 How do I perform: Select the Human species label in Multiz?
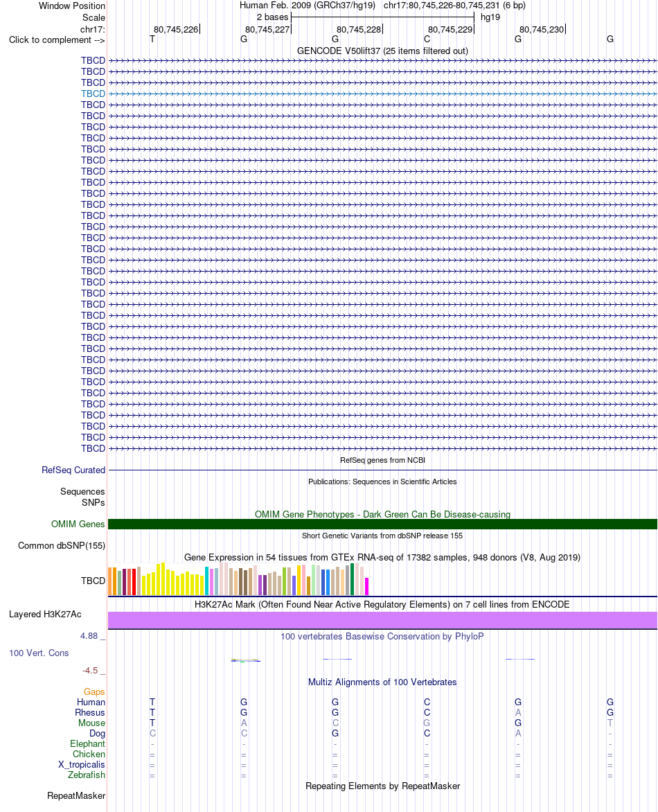click(91, 703)
